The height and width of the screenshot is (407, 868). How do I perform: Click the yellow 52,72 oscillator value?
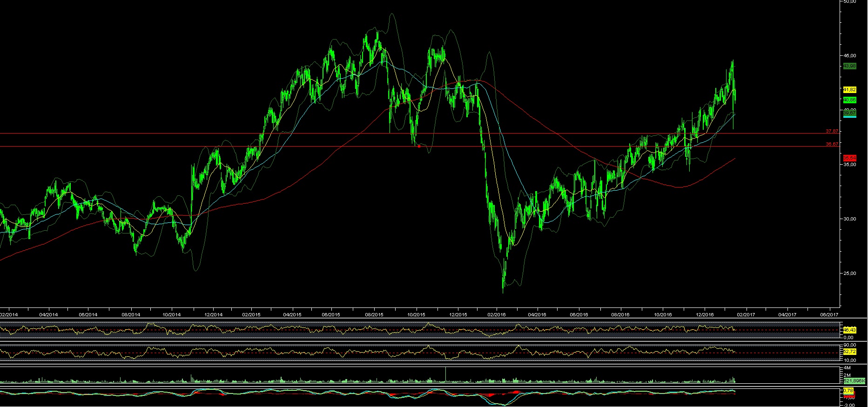[849, 352]
